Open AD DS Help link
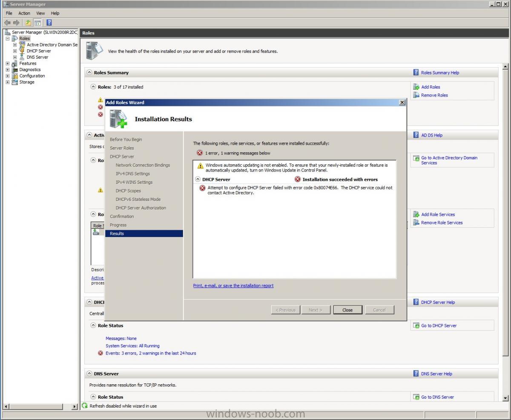Viewport: 511px width, 420px height. (x=432, y=135)
